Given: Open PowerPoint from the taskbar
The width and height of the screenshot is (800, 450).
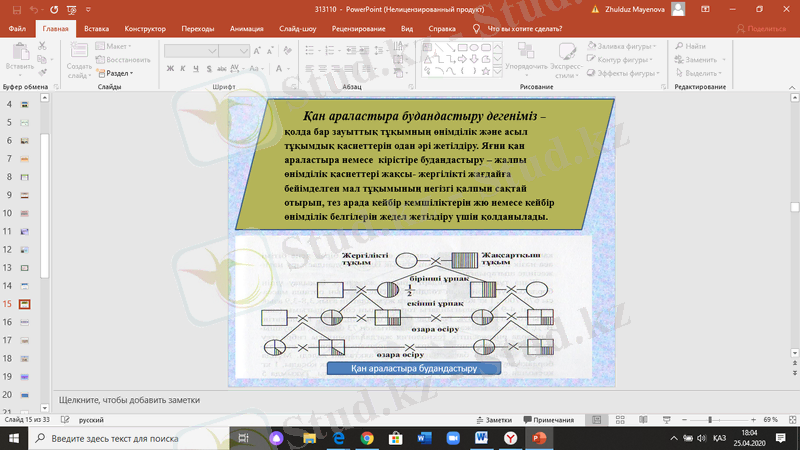Looking at the screenshot, I should [x=540, y=438].
